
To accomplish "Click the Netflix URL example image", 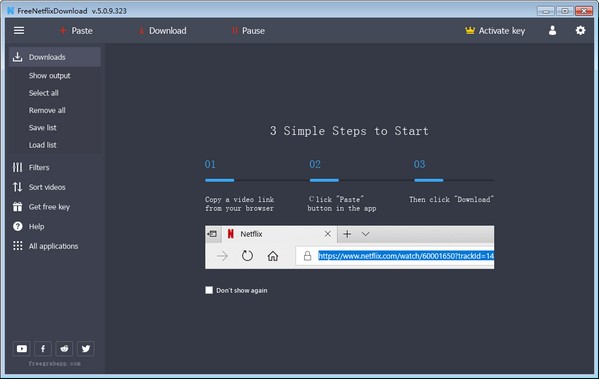I will click(350, 247).
